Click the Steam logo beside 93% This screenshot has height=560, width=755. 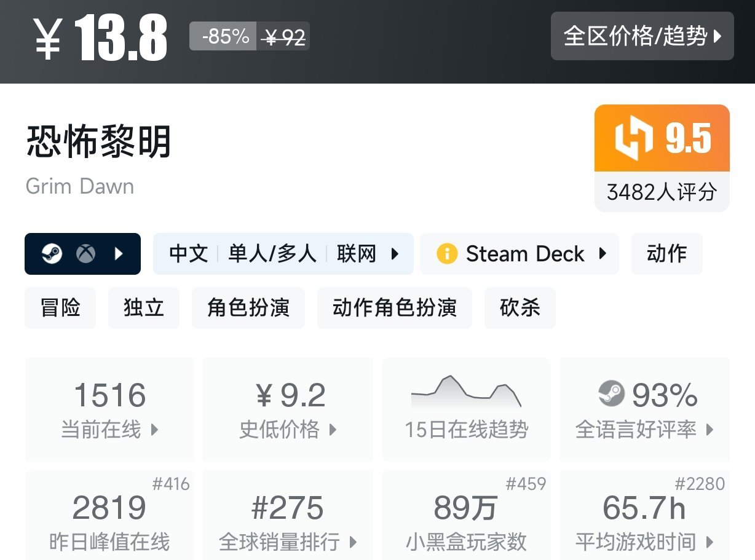(x=611, y=395)
